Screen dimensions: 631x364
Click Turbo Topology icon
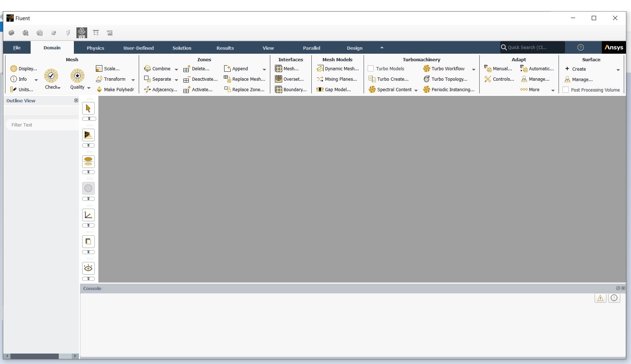coord(426,79)
